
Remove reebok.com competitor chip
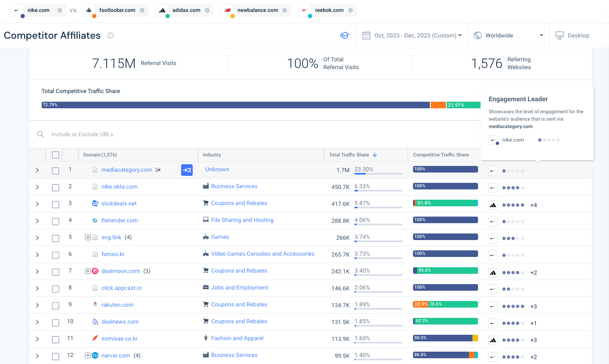coord(350,10)
